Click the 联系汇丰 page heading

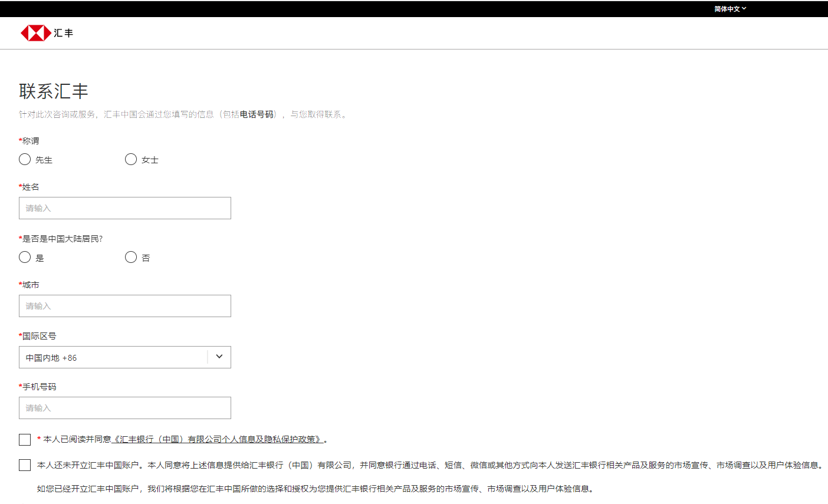(54, 91)
